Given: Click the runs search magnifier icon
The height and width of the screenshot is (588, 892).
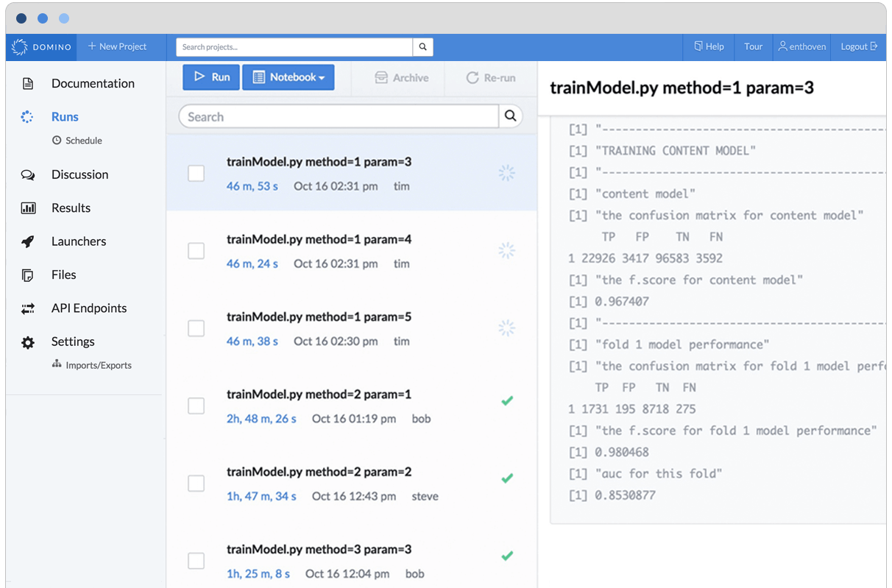Looking at the screenshot, I should (x=510, y=116).
